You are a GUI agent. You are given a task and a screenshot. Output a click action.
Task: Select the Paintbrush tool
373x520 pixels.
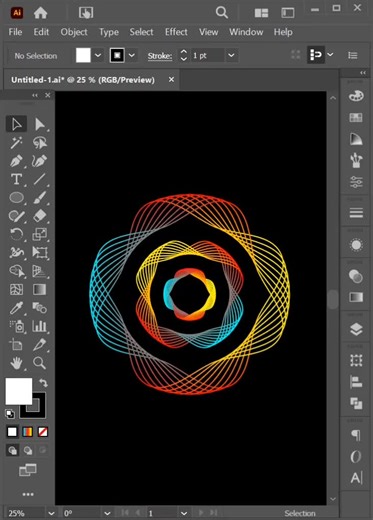click(x=40, y=198)
